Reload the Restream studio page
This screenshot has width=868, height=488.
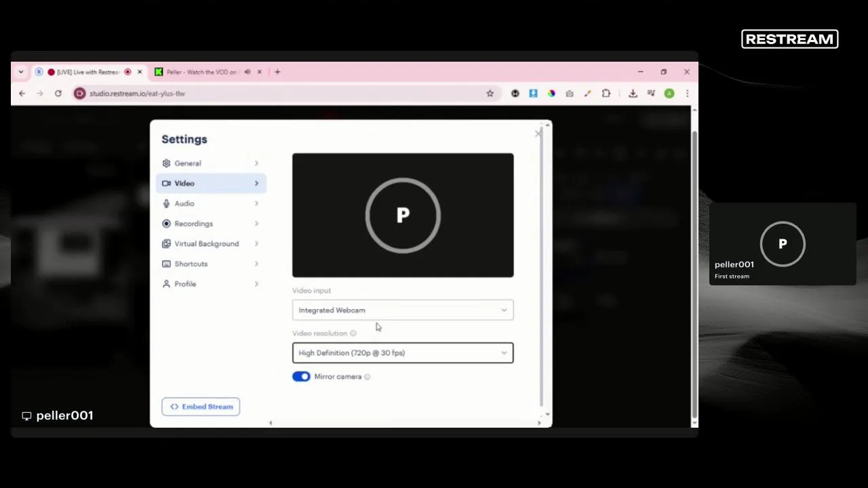pos(58,94)
